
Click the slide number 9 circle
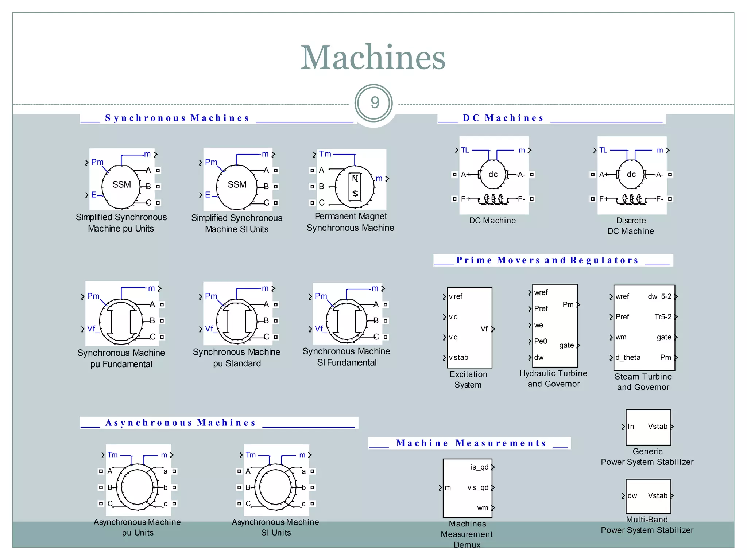point(373,103)
